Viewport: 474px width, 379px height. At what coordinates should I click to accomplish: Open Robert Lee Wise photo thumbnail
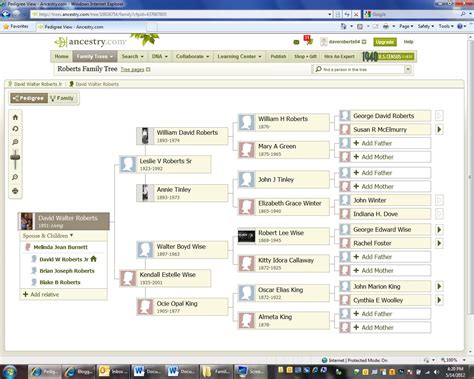tap(246, 236)
